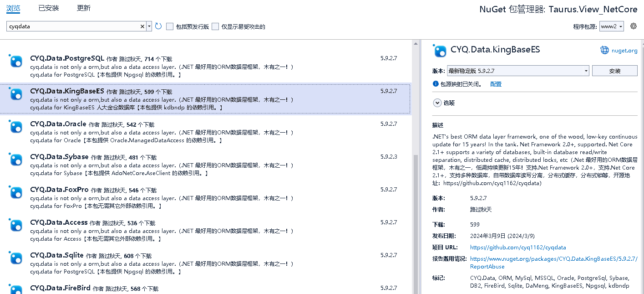This screenshot has width=644, height=294.
Task: Open the version 5.9.2.7 dropdown
Action: coord(518,71)
